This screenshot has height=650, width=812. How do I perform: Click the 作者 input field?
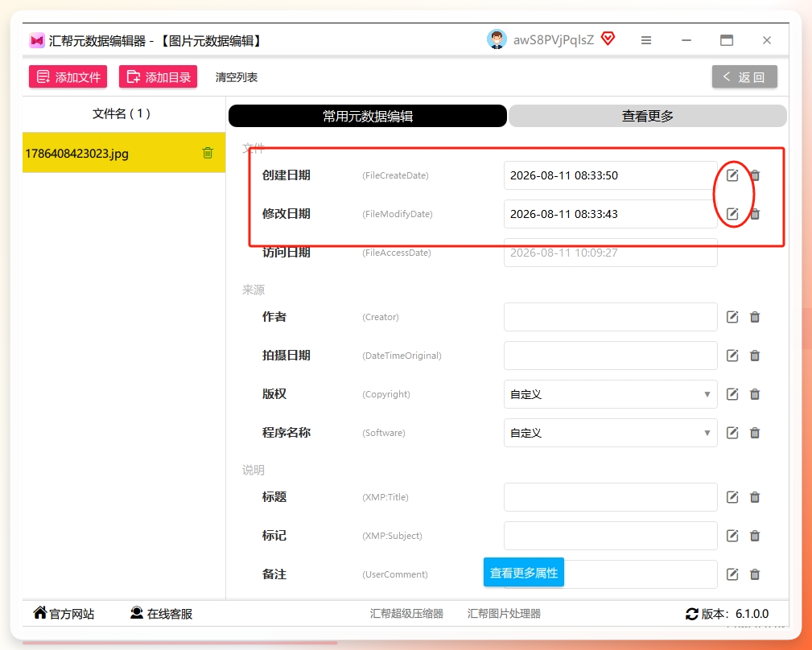611,317
